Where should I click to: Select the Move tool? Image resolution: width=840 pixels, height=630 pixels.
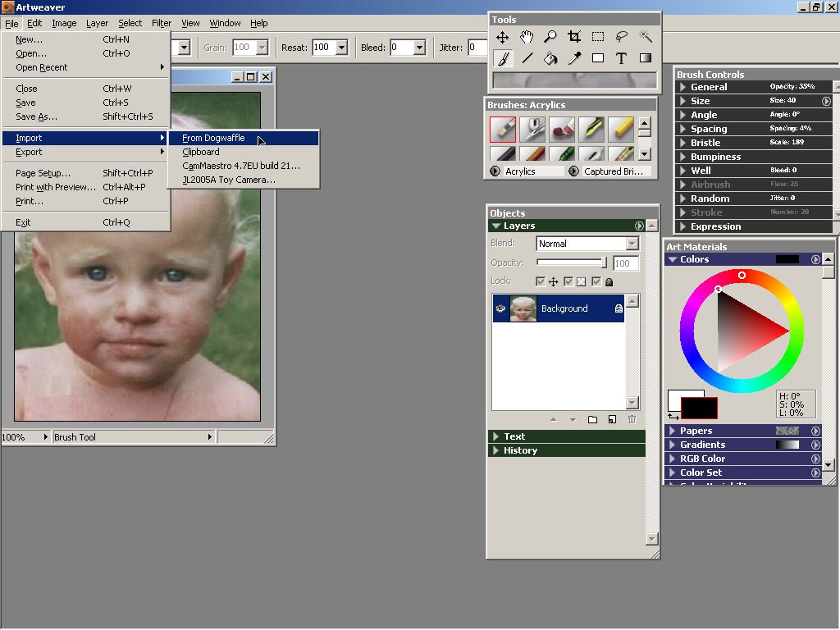pos(502,37)
